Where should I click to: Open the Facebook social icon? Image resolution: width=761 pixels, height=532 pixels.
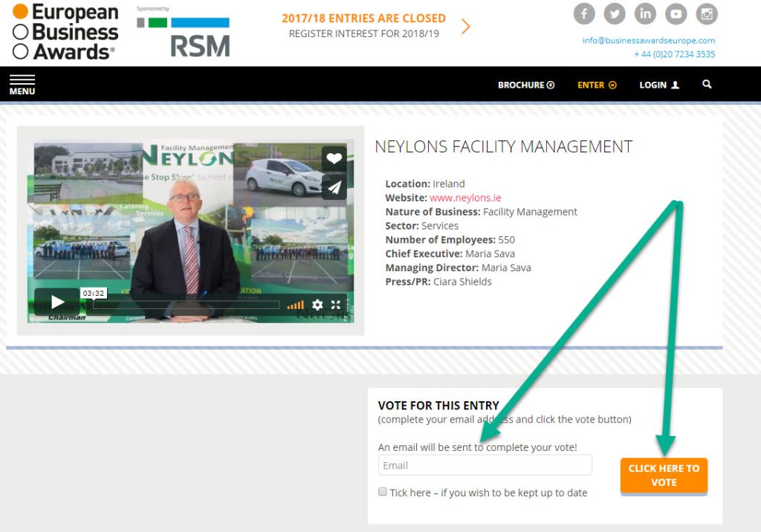[584, 13]
